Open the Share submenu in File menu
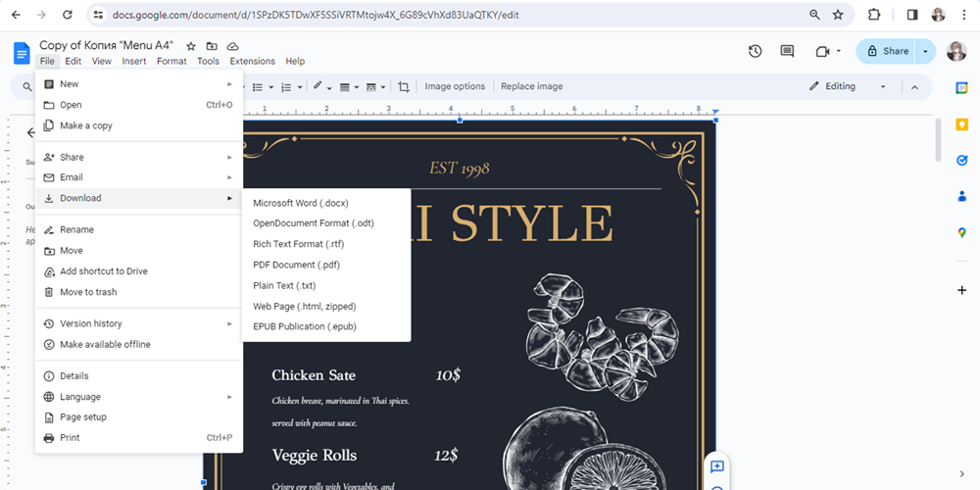Screen dimensions: 980x490 [x=139, y=157]
